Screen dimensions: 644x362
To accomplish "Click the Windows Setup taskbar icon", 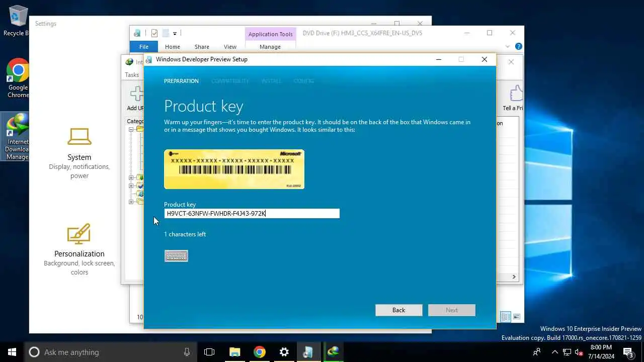I will coord(308,352).
